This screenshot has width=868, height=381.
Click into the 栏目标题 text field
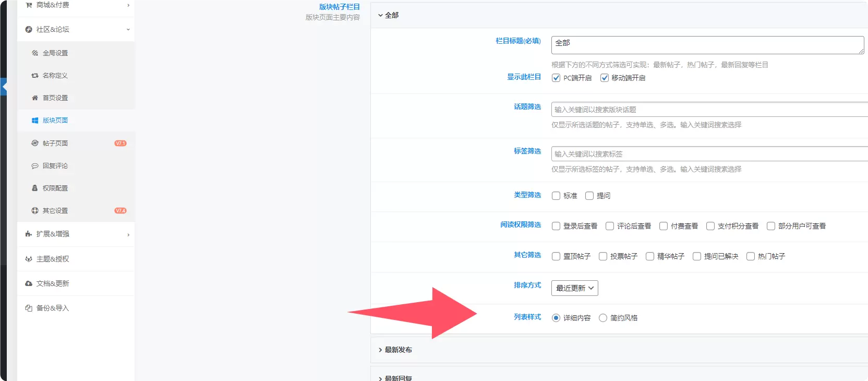(x=708, y=45)
